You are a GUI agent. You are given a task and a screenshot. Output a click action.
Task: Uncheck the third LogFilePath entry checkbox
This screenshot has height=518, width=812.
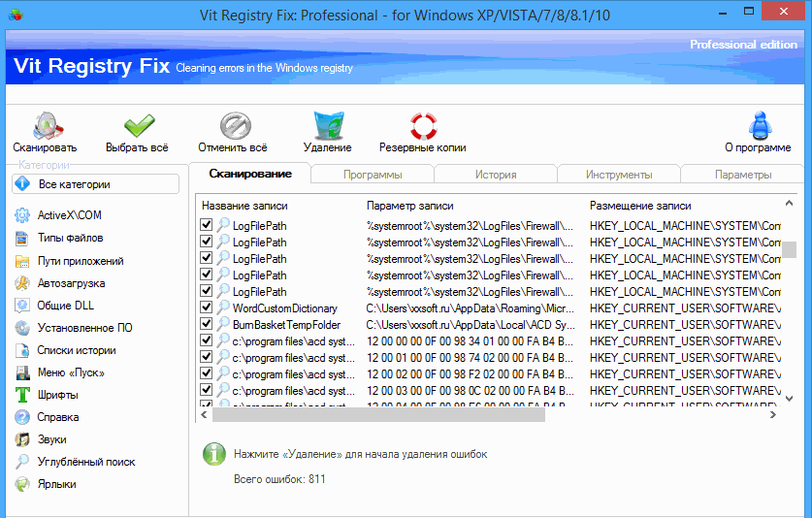(206, 257)
